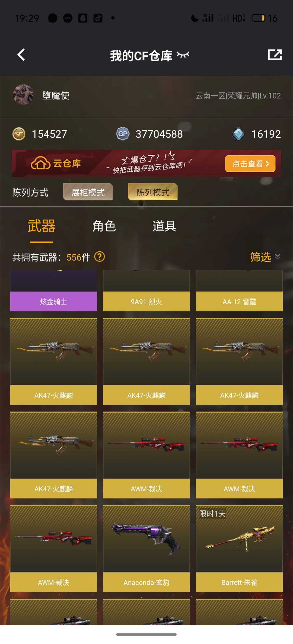
Task: Switch to 陈列模式 display mode
Action: click(x=153, y=192)
